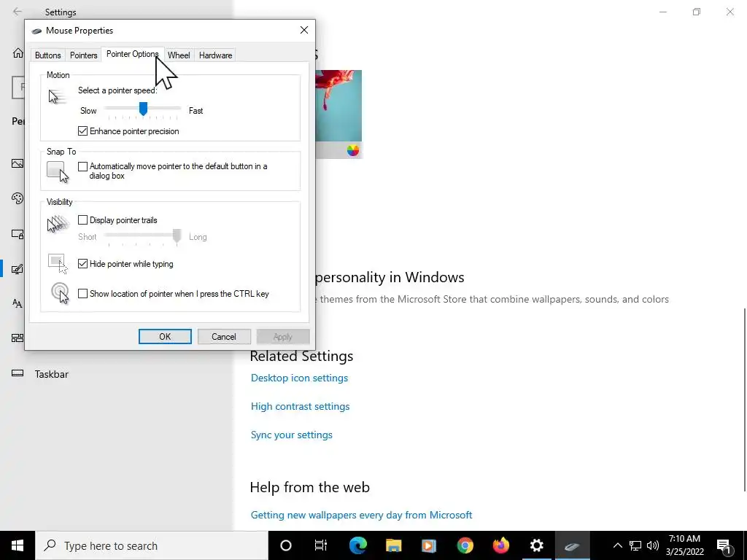The height and width of the screenshot is (560, 747).
Task: Switch to Settings gear taskbar icon
Action: pyautogui.click(x=536, y=545)
